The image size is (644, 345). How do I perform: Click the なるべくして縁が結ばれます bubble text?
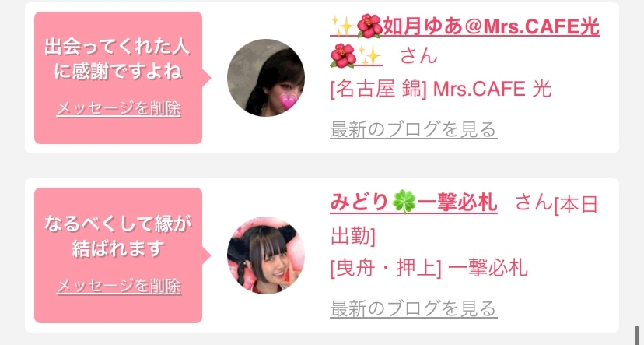pos(117,238)
